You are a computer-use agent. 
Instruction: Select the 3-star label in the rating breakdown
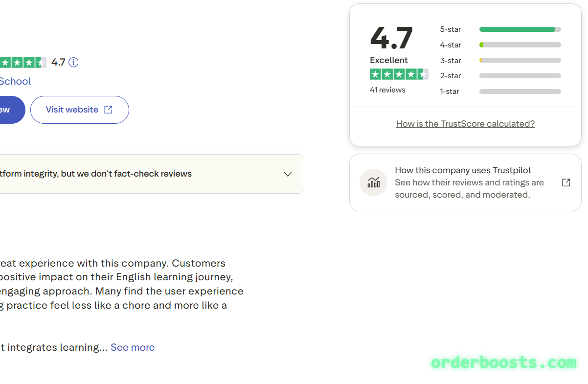click(x=450, y=60)
